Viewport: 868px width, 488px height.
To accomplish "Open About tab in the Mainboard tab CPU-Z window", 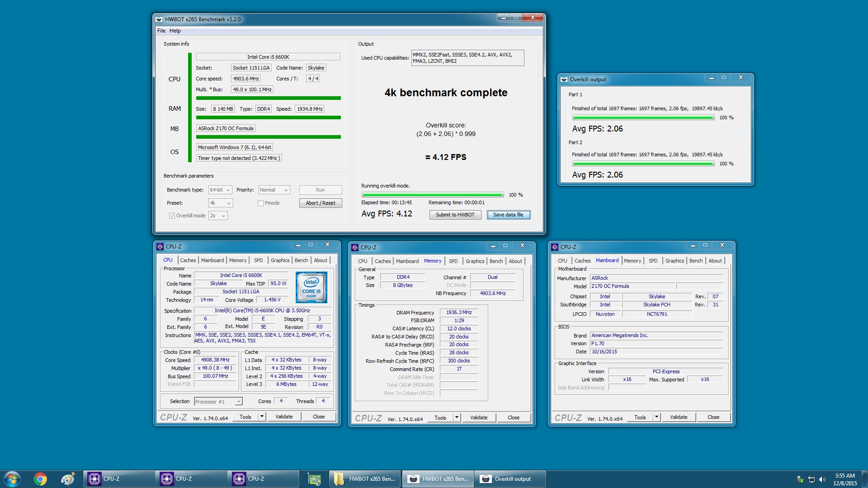I will [x=715, y=261].
